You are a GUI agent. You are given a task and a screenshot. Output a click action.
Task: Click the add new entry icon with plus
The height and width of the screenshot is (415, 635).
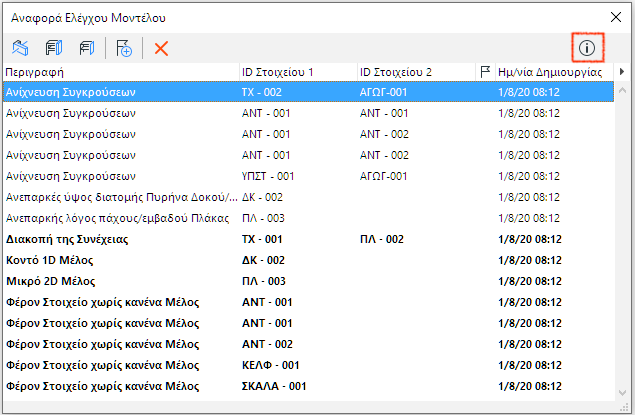point(124,48)
